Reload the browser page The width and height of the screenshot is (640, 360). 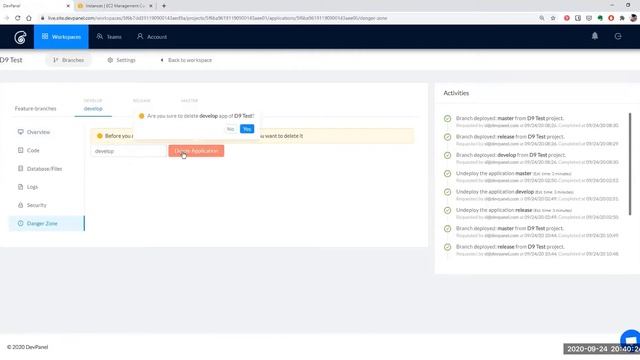point(18,18)
